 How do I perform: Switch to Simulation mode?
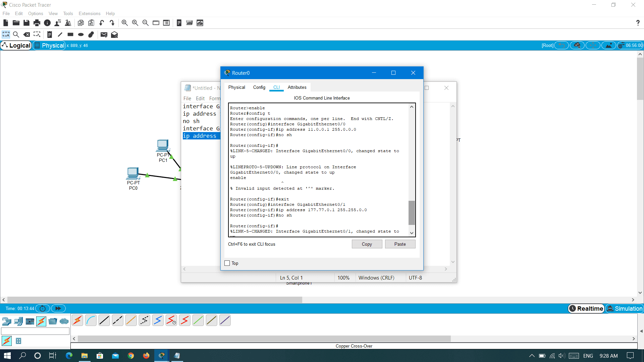point(625,308)
